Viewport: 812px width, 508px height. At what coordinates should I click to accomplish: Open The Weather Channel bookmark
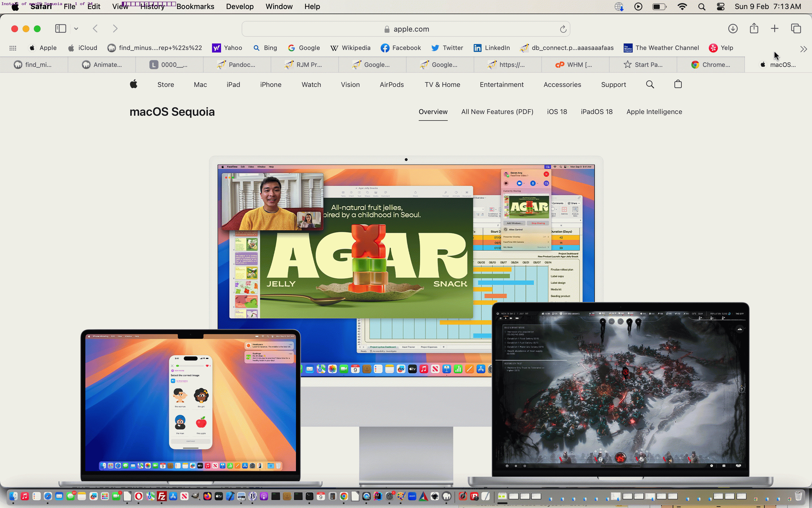pyautogui.click(x=661, y=48)
